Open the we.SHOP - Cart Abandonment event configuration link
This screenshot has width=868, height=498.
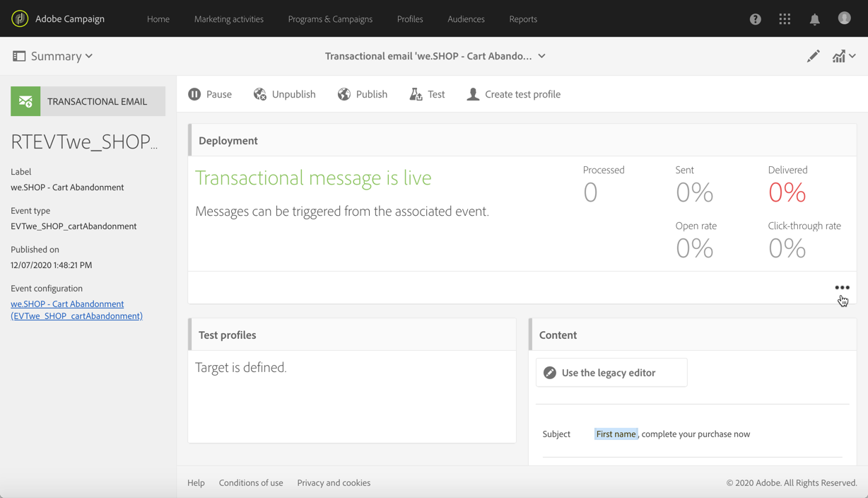[76, 310]
